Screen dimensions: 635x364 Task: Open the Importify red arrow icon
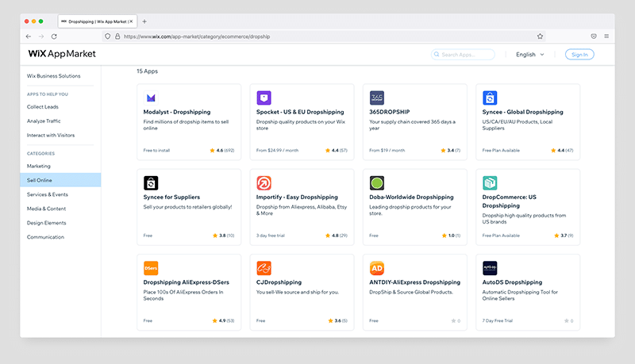pyautogui.click(x=264, y=183)
